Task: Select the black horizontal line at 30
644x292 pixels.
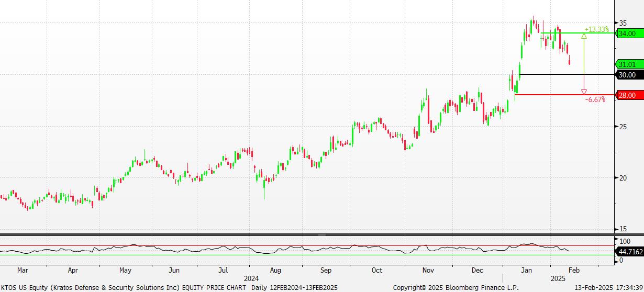Action: click(x=567, y=74)
